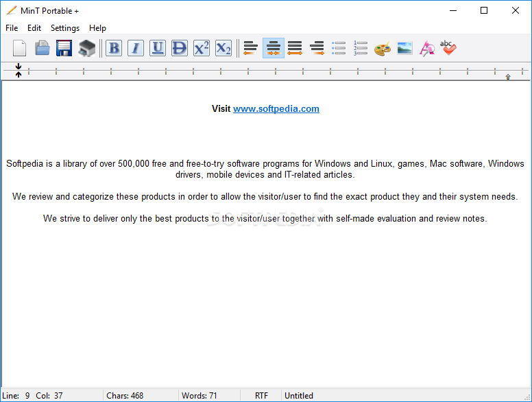
Task: Place the cursor in the 'We review and categorize' line
Action: 265,197
